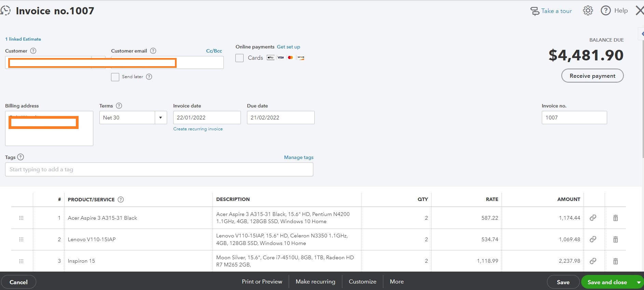The image size is (644, 290).
Task: Open the Acer Aspire row linked-transaction icon
Action: coord(593,218)
